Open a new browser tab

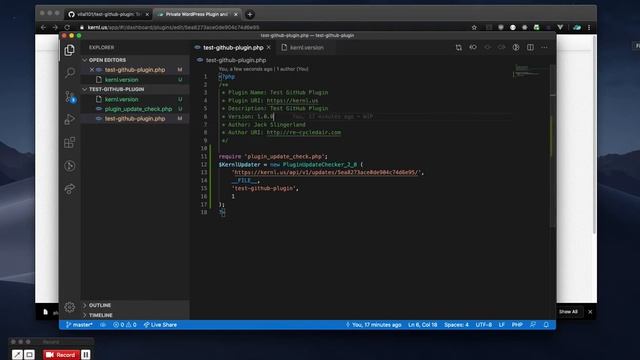[250, 15]
